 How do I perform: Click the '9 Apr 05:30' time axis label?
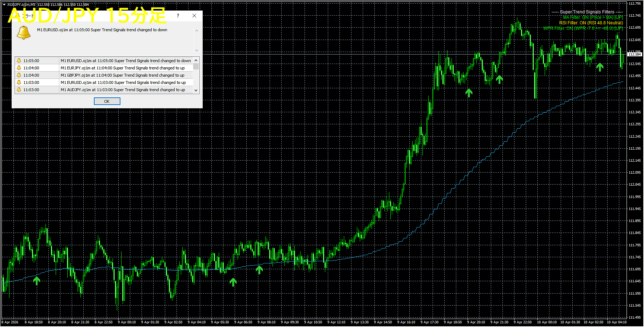click(x=220, y=322)
